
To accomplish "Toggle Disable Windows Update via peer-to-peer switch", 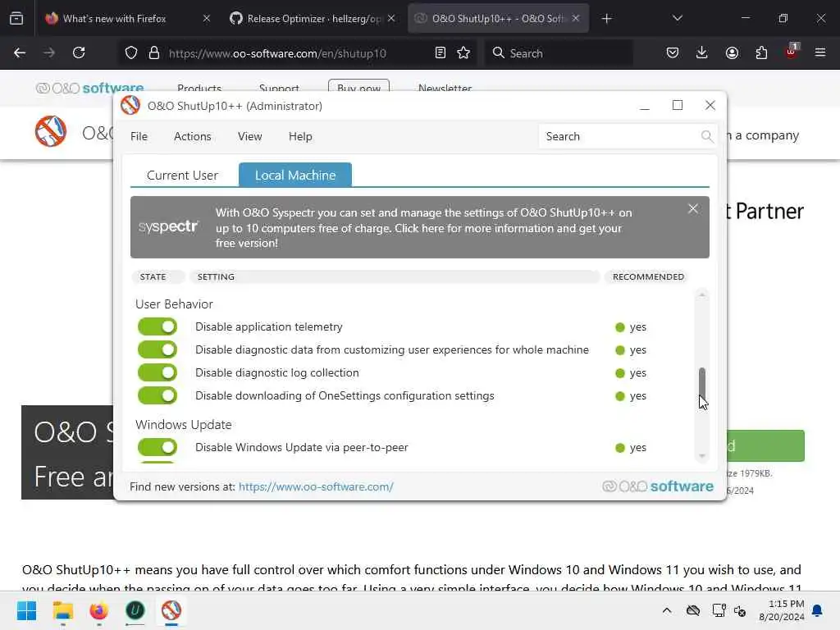I will 157,447.
